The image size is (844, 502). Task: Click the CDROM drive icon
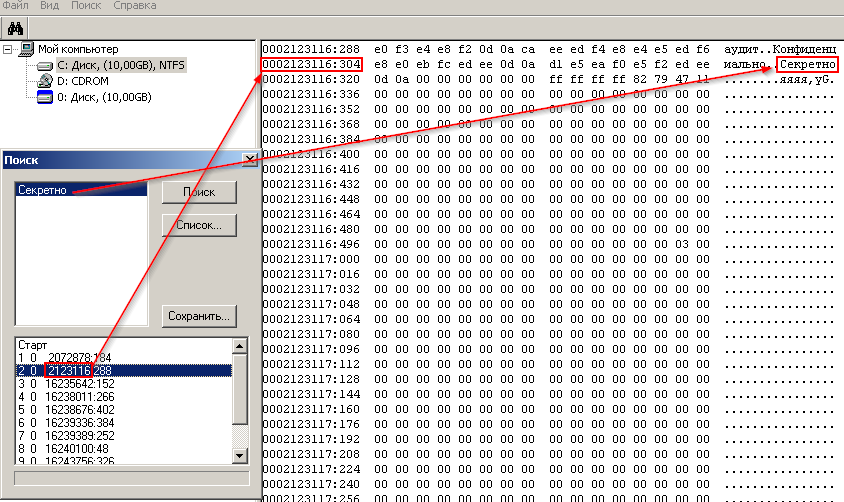coord(44,81)
